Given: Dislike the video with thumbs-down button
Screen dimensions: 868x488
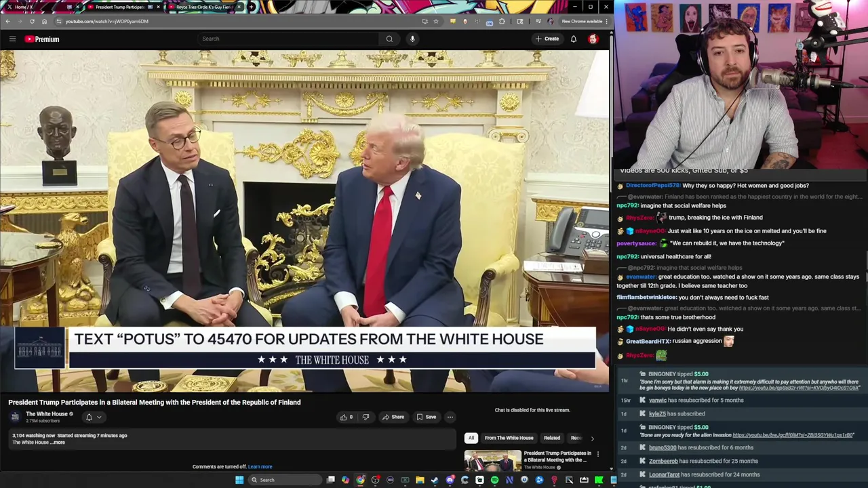Looking at the screenshot, I should tap(366, 418).
